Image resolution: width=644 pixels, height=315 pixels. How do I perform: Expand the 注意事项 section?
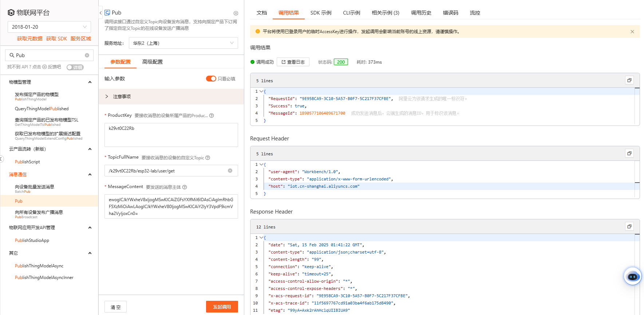click(x=107, y=96)
